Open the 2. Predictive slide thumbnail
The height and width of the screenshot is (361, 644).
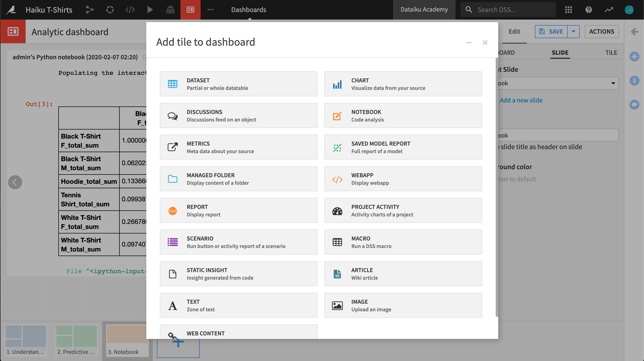click(77, 340)
